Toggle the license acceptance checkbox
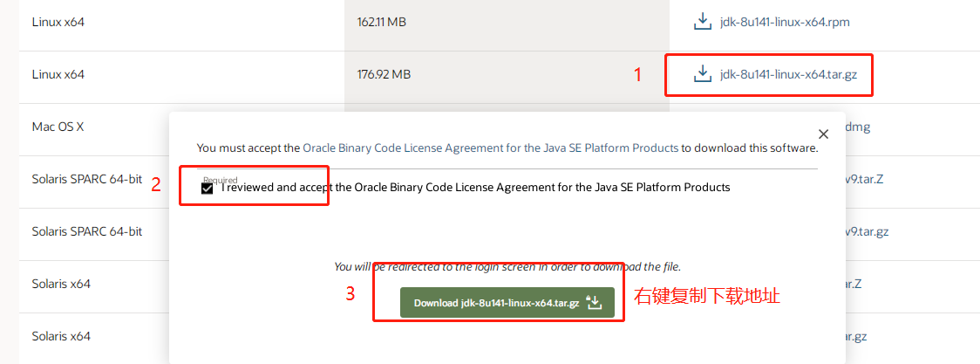The width and height of the screenshot is (980, 364). coord(208,189)
